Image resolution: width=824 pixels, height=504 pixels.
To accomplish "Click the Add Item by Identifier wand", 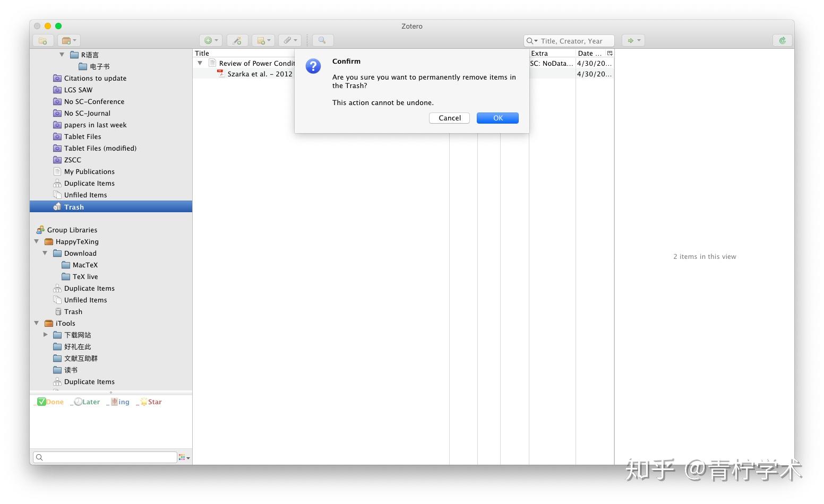I will click(237, 40).
